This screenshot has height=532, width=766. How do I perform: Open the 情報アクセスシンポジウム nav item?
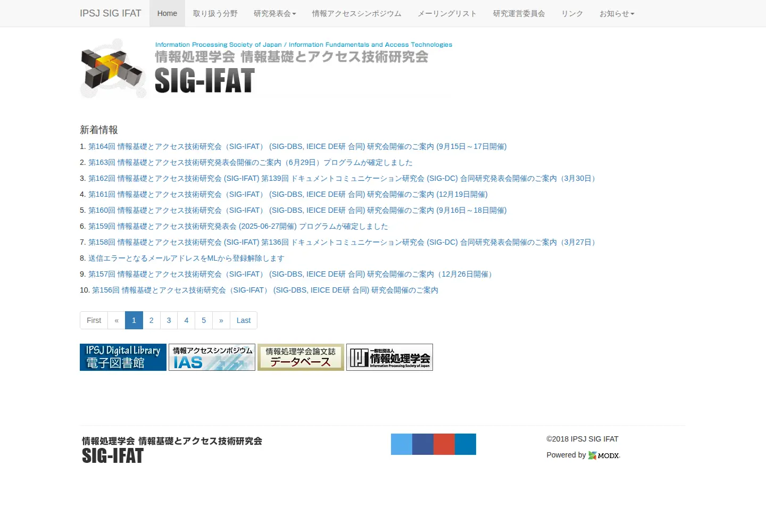[x=357, y=13]
